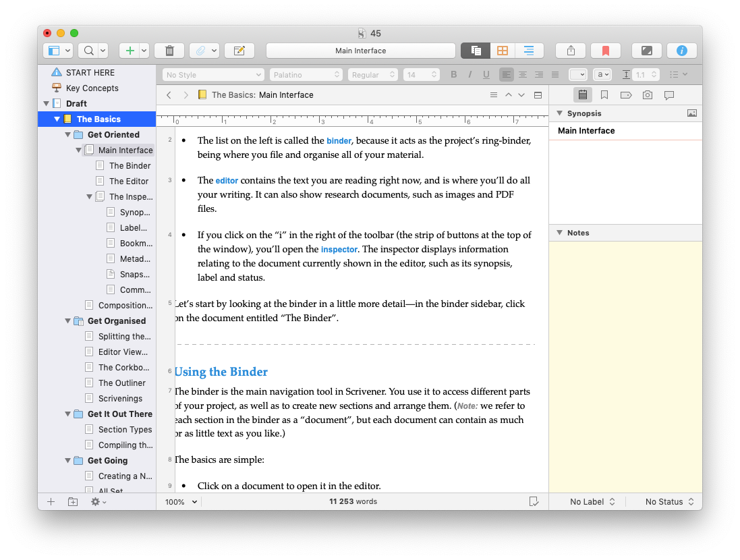
Task: Move selected item to Trash
Action: (x=170, y=51)
